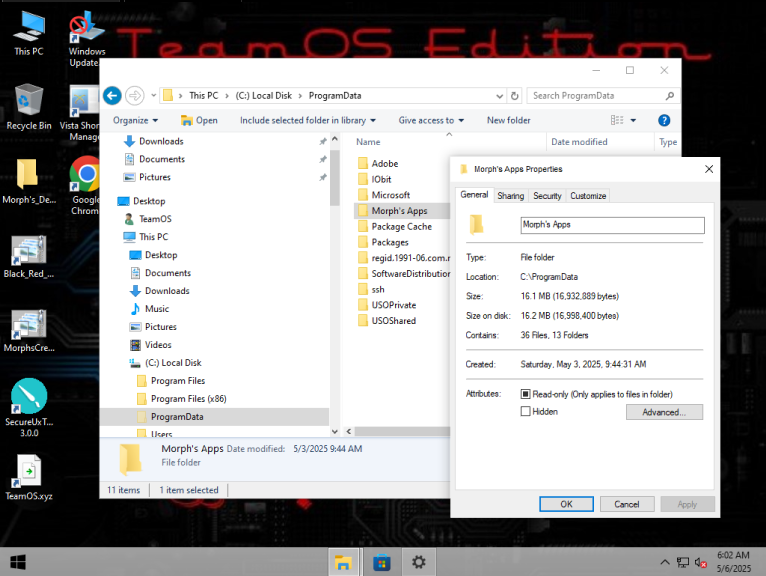Click (C:) Local Disk breadcrumb segment
This screenshot has width=766, height=576.
point(263,96)
